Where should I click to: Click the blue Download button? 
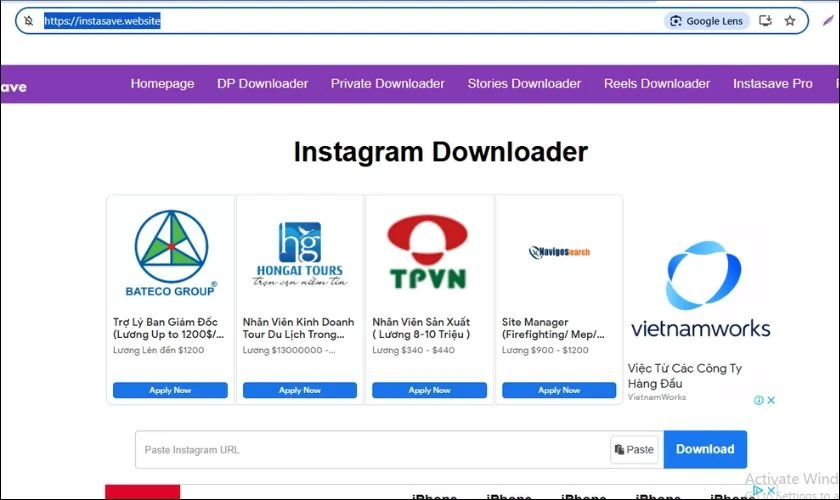pyautogui.click(x=705, y=449)
